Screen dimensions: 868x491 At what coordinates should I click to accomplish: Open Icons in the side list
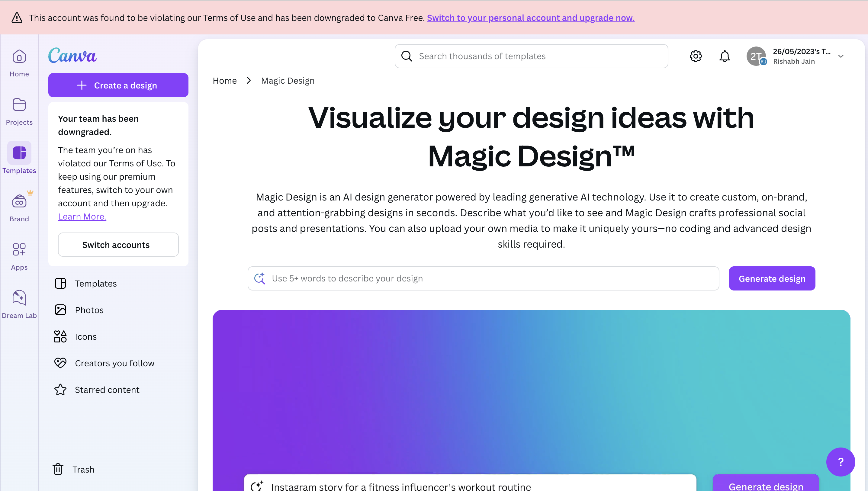118,337
